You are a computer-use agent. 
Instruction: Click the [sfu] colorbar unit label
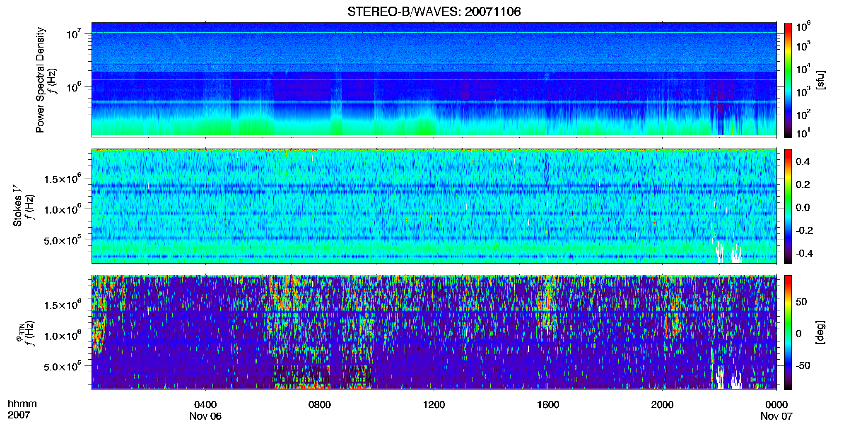820,80
